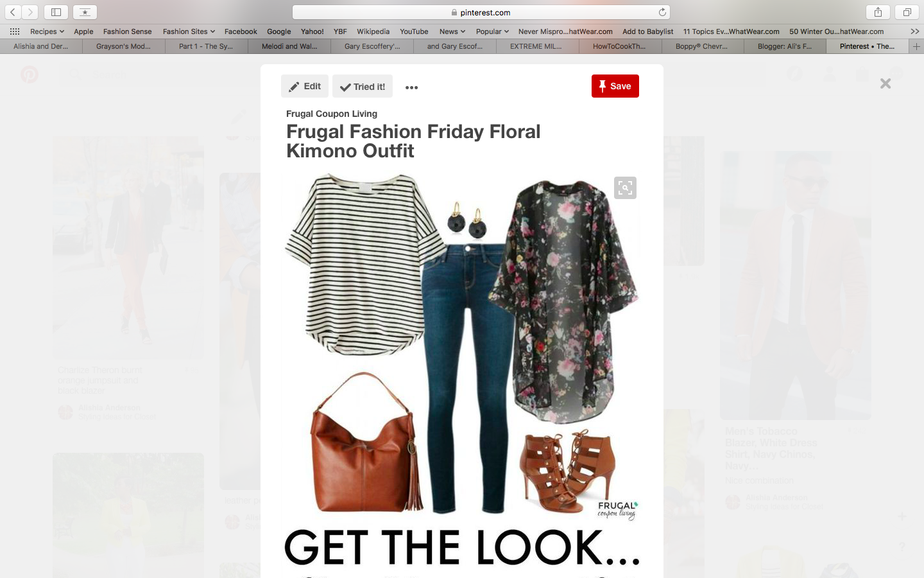Viewport: 924px width, 578px height.
Task: Expand the Fashion Sites bookmarks dropdown
Action: pyautogui.click(x=189, y=31)
